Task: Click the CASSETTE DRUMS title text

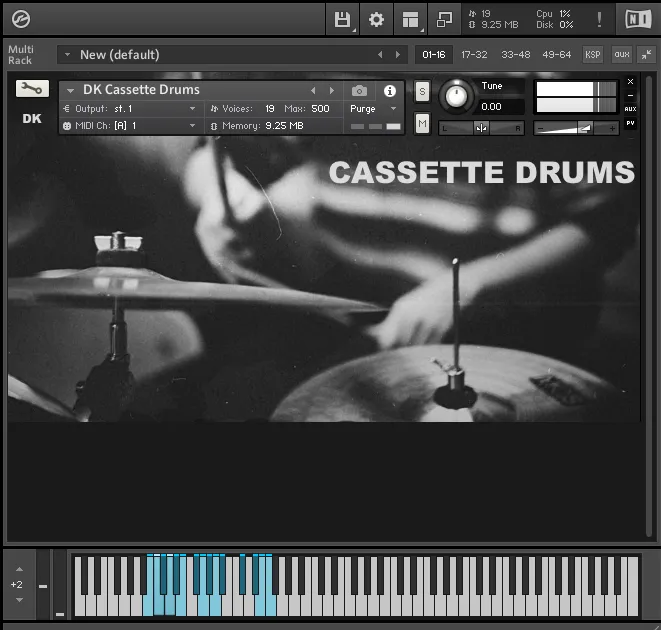Action: pyautogui.click(x=481, y=172)
